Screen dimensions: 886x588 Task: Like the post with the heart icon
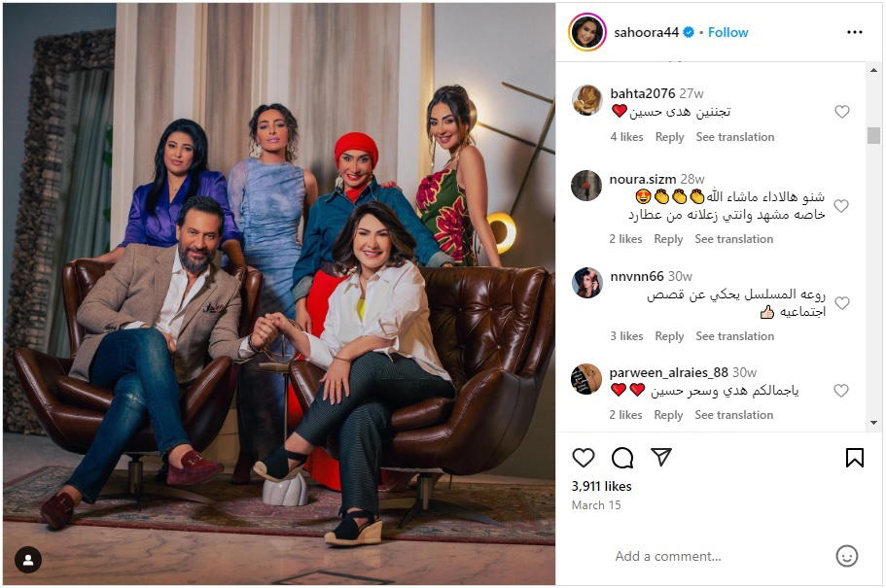point(584,457)
